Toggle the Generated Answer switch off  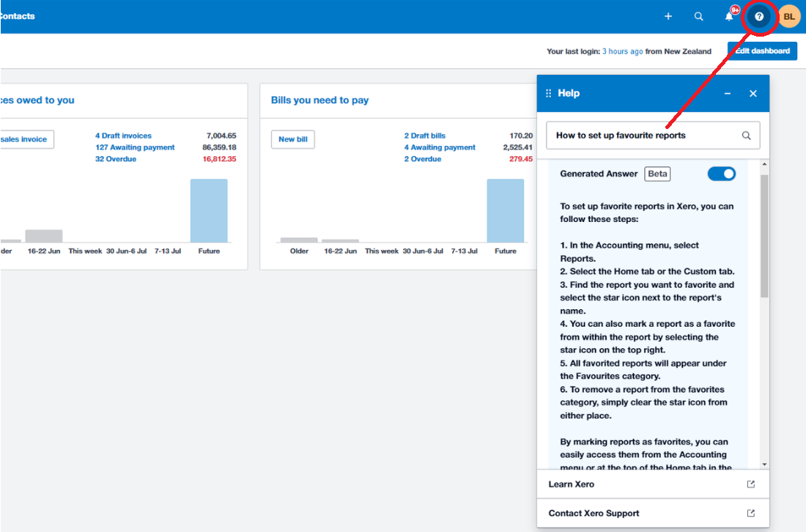[x=722, y=174]
